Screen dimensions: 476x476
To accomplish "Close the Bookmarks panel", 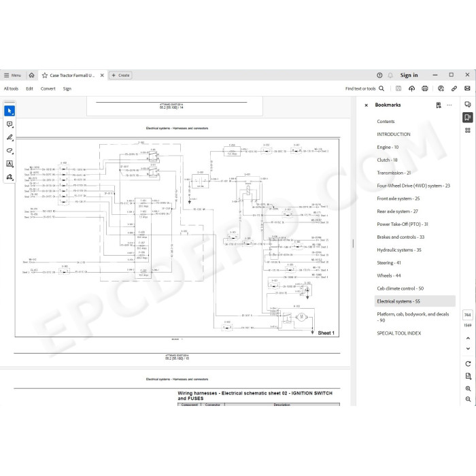I will tap(366, 105).
